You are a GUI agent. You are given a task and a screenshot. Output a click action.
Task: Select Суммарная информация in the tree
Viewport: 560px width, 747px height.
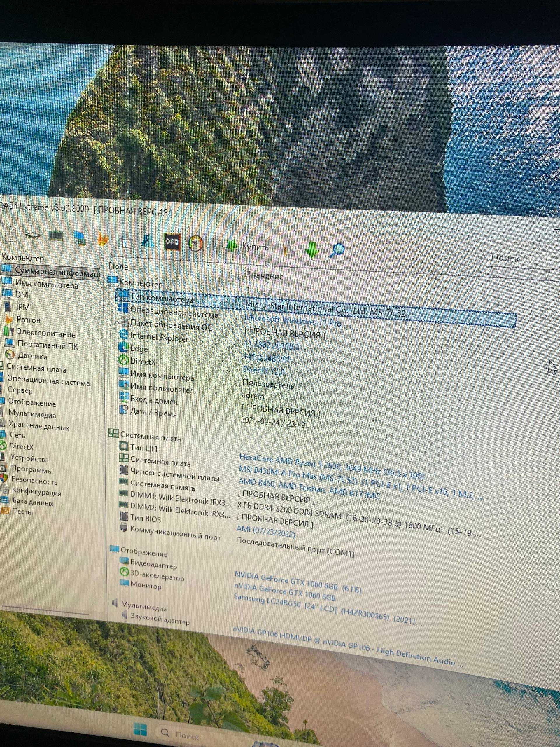[51, 272]
